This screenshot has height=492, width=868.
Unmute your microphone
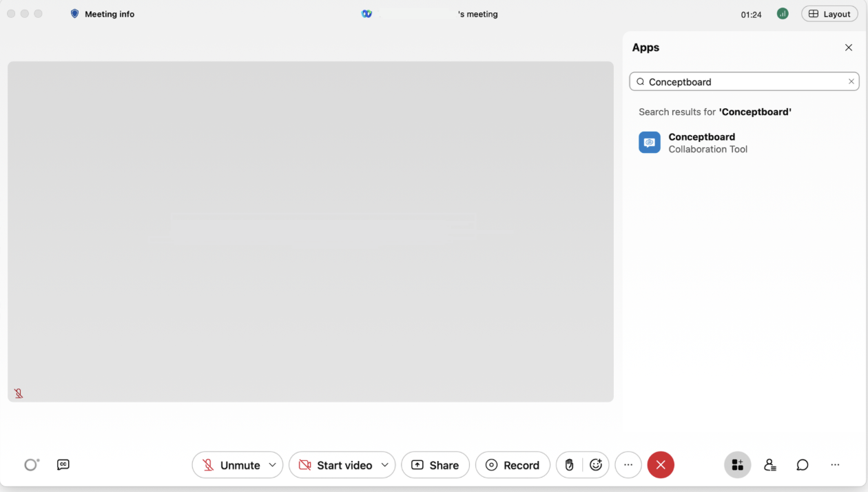[x=231, y=464]
